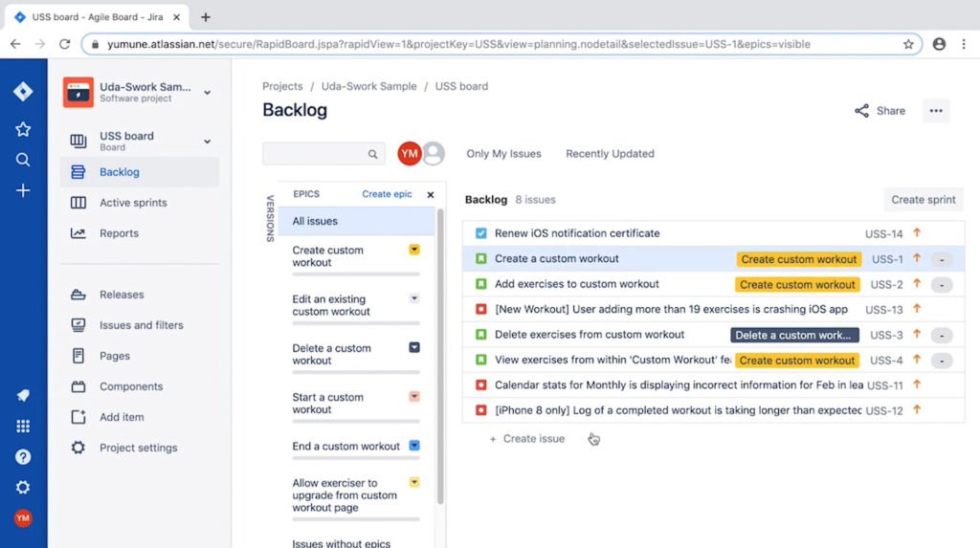Toggle Only My Issues quick filter
The height and width of the screenshot is (548, 980).
pos(503,154)
